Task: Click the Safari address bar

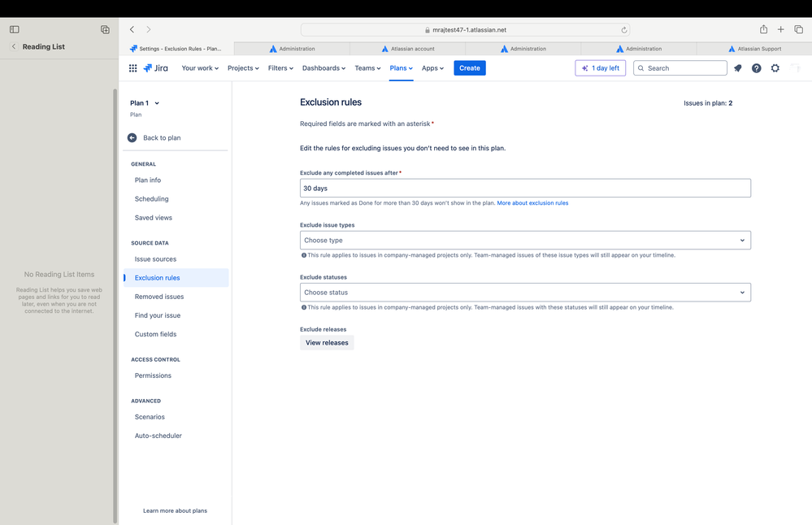Action: [465, 30]
